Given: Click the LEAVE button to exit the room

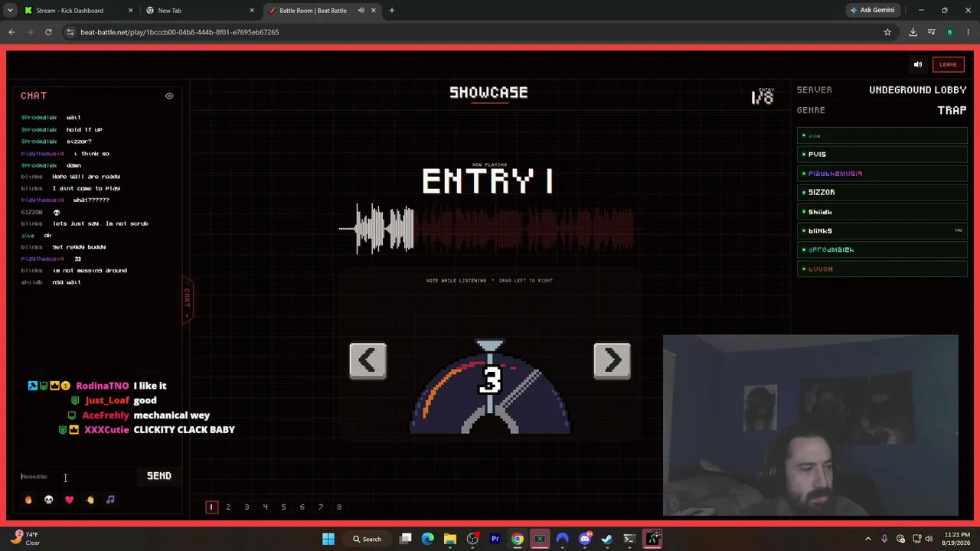Looking at the screenshot, I should coord(948,64).
